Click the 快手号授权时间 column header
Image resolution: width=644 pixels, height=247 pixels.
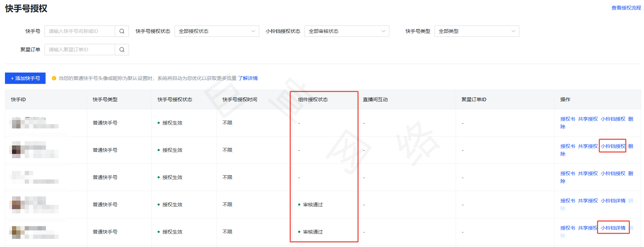pos(240,99)
